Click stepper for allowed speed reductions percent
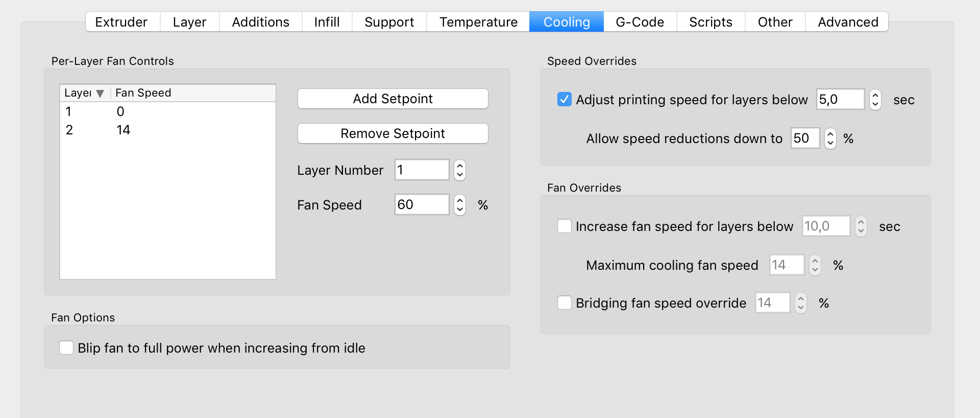Screen dimensions: 980x418 pos(830,138)
